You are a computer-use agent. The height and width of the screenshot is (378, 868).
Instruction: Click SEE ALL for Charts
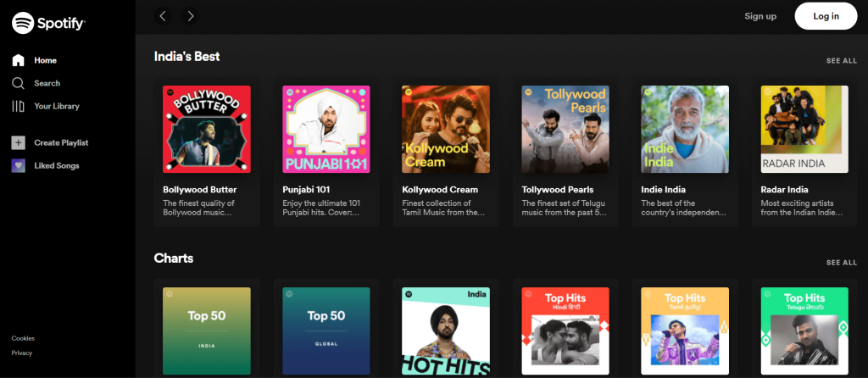point(842,263)
